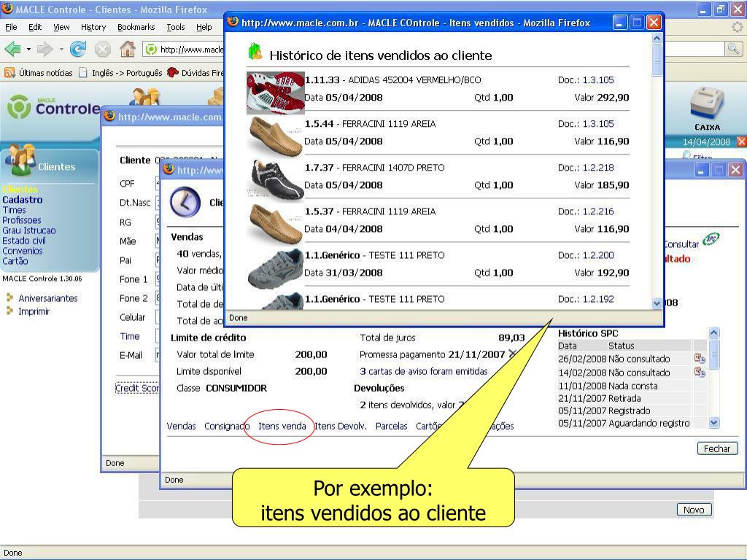The height and width of the screenshot is (560, 747).
Task: Click the Fechar button
Action: [718, 448]
